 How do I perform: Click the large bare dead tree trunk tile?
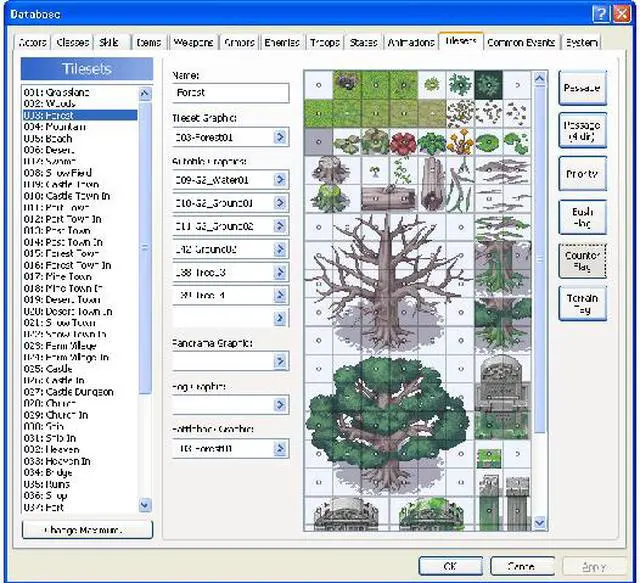click(x=388, y=270)
